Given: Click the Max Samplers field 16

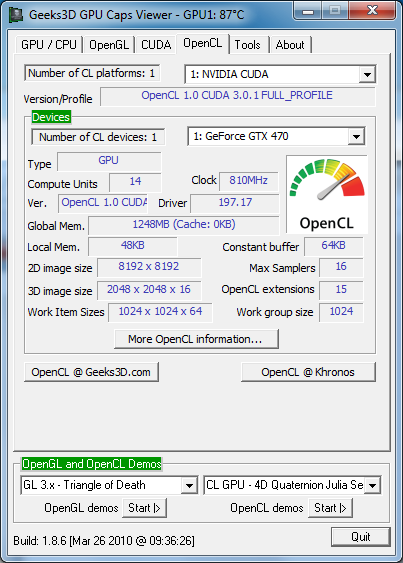Looking at the screenshot, I should [341, 267].
